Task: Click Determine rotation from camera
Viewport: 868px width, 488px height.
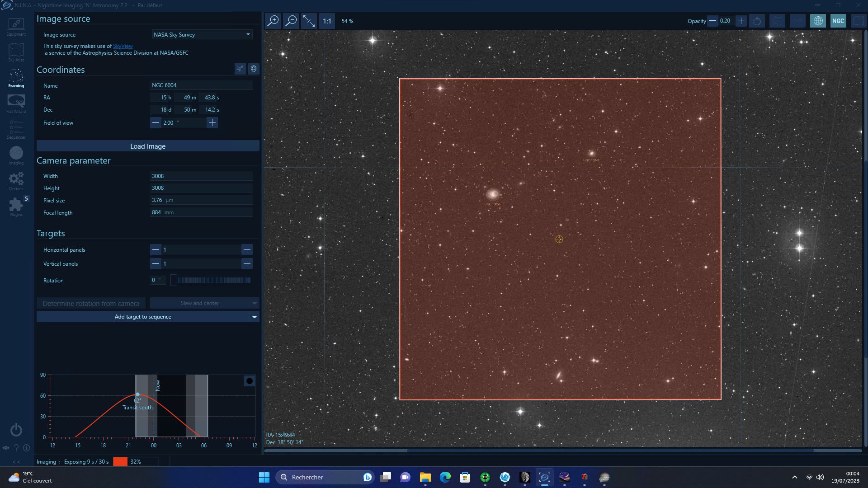Action: (x=91, y=303)
